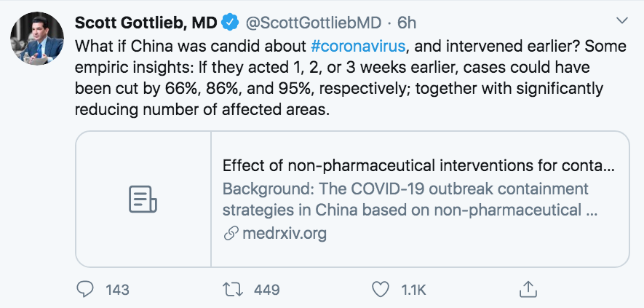Click the display name Scott Gottlieb, MD

(146, 23)
